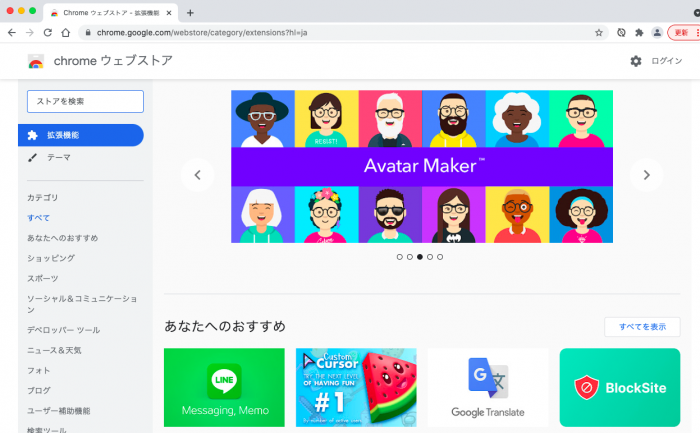
Task: Choose the ショッピング category
Action: tap(50, 258)
